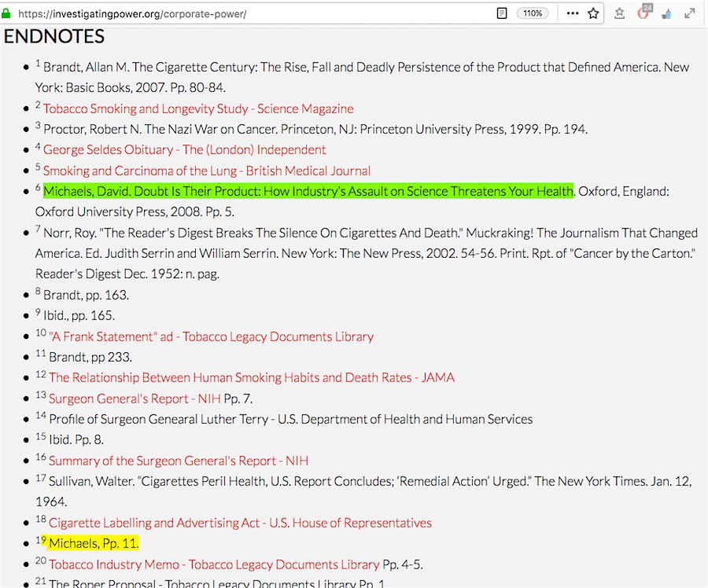Click the yellow-highlighted Michaels, Pp. 11 link
The image size is (708, 588).
[94, 543]
